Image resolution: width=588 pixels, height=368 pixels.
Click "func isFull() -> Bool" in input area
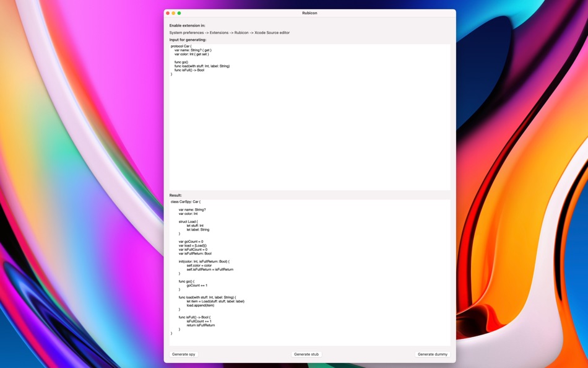(189, 70)
